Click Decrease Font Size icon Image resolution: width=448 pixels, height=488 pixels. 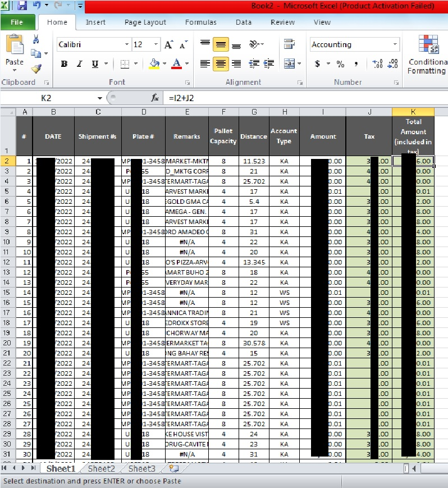point(184,44)
